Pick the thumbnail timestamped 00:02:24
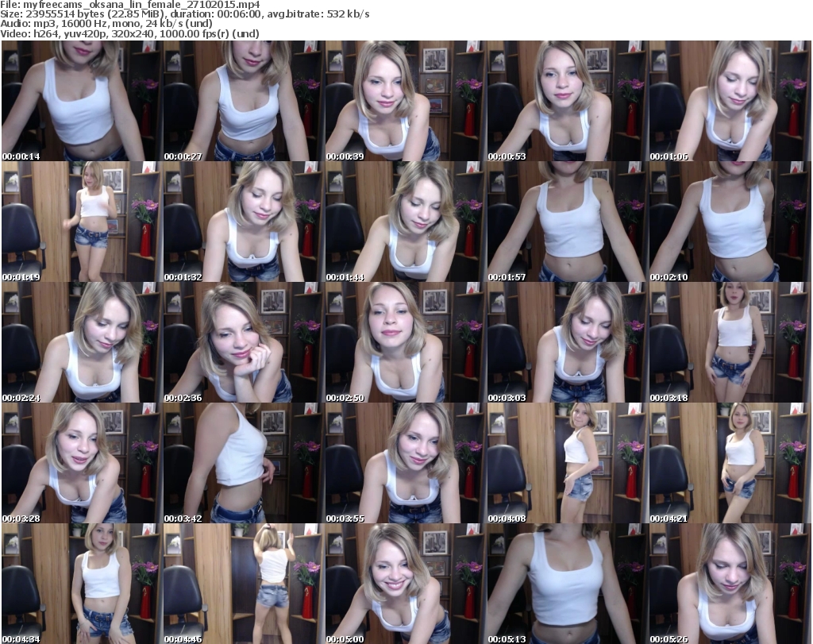 [x=82, y=343]
